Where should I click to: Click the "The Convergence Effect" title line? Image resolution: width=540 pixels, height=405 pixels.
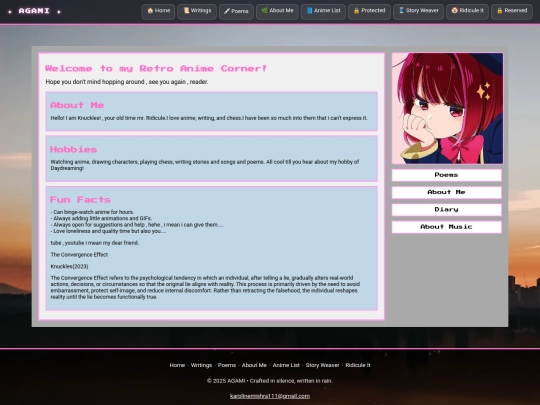(x=79, y=255)
